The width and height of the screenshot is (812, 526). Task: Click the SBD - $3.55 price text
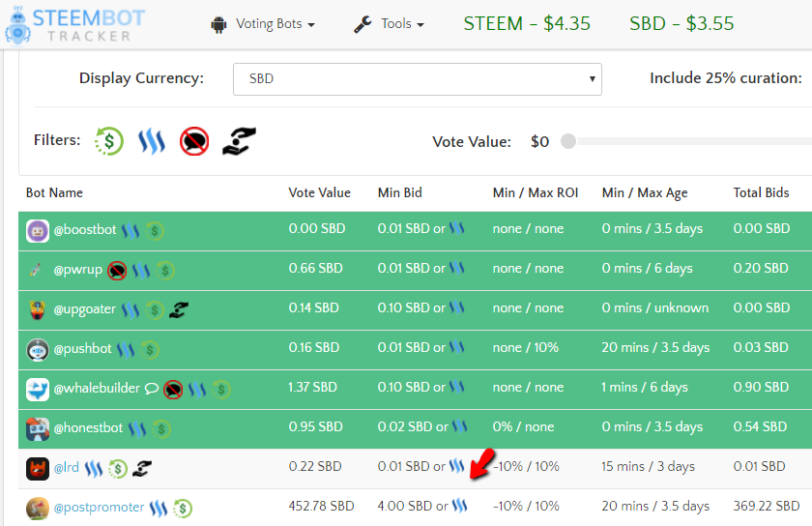681,24
